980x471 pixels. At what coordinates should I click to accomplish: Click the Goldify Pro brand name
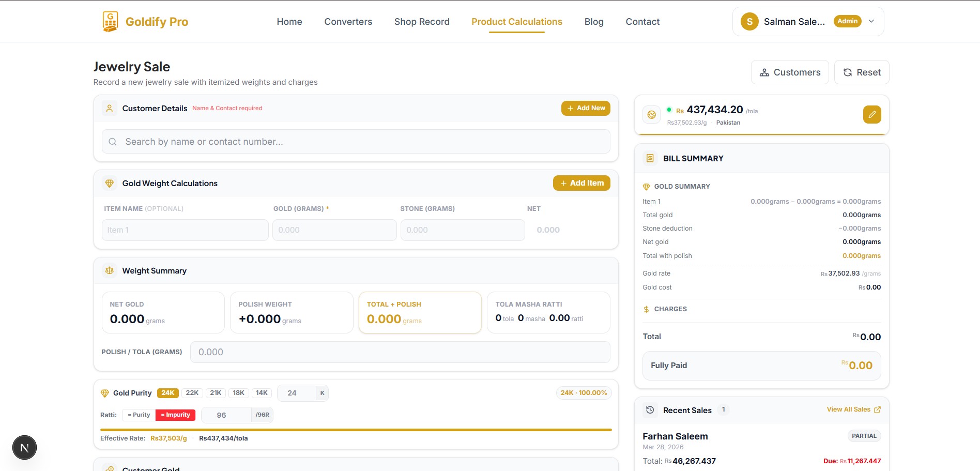click(x=157, y=22)
